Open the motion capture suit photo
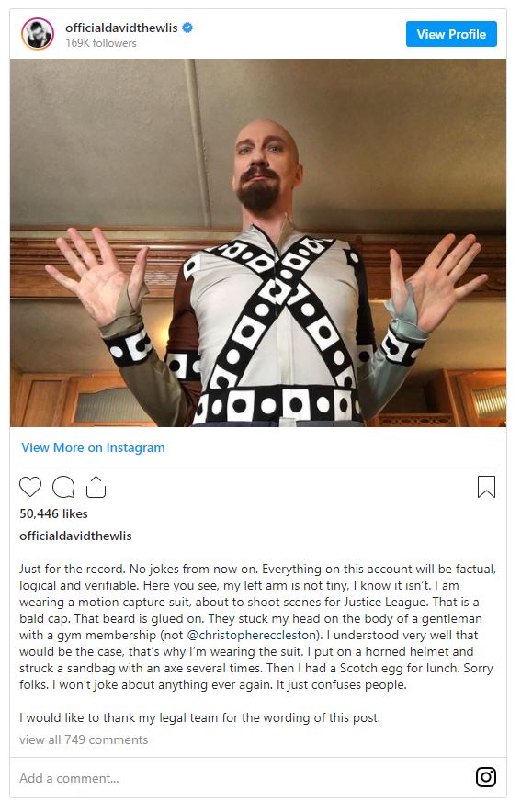Screen dimensions: 521x812 [x=258, y=242]
